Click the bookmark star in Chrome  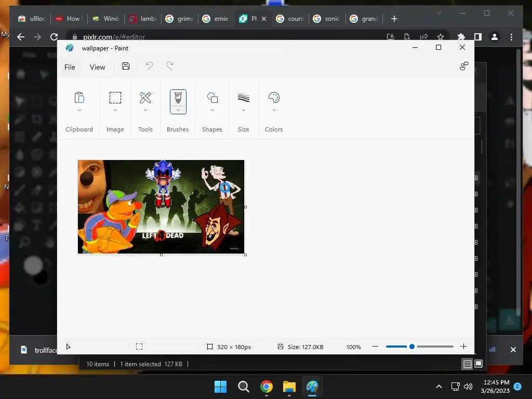coord(441,37)
